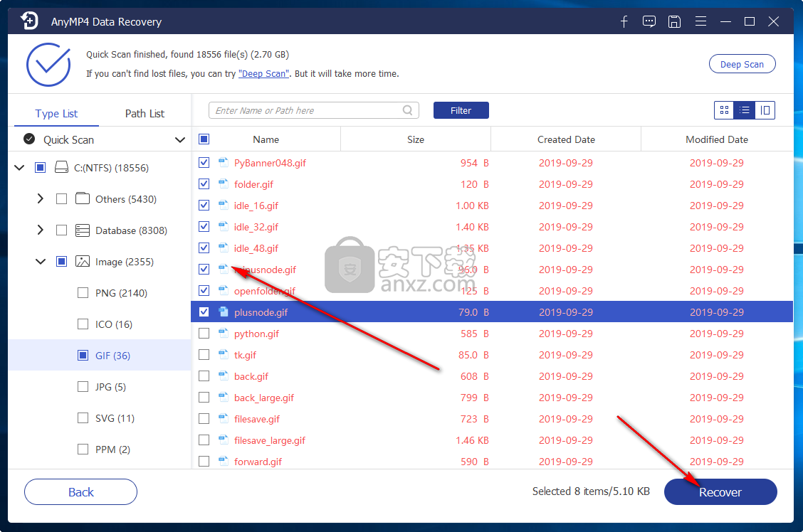The image size is (803, 532).
Task: Sort by the Name column header
Action: (266, 139)
